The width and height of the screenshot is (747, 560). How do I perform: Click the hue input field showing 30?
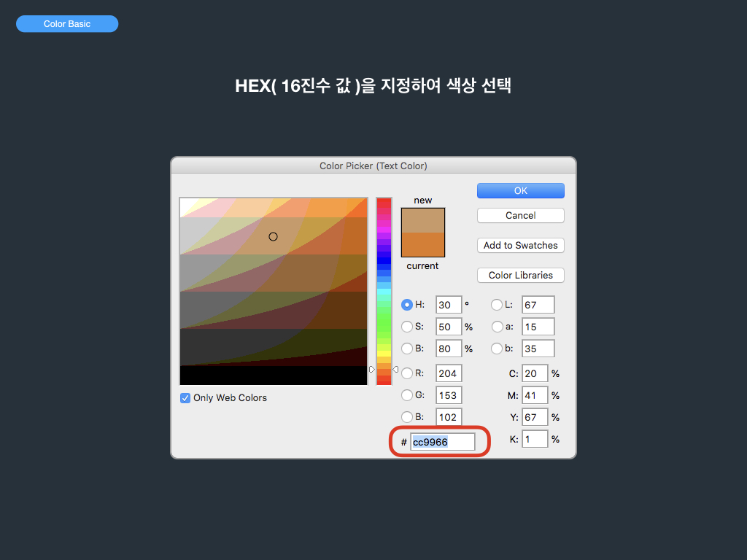449,305
